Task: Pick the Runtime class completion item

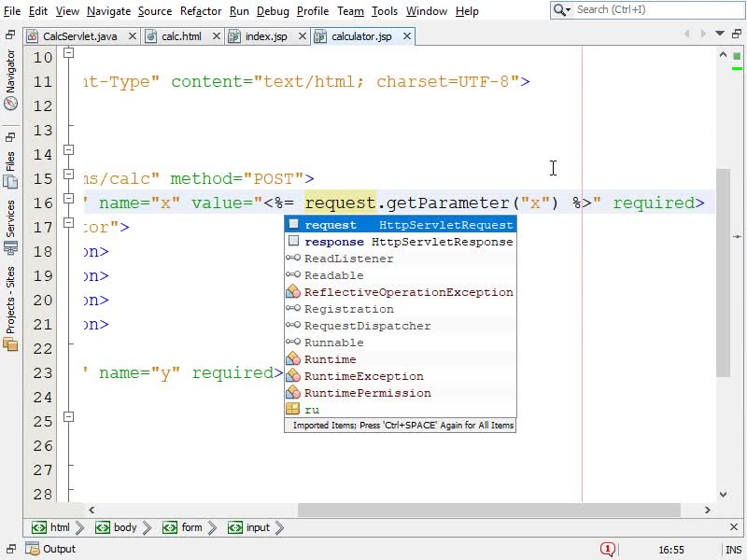Action: point(401,359)
